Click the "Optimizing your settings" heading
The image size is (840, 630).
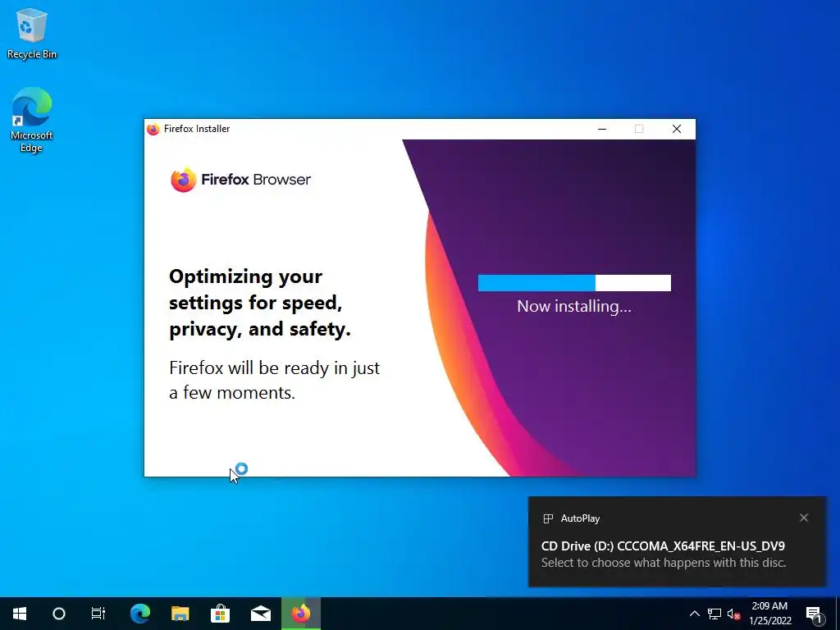pyautogui.click(x=260, y=303)
